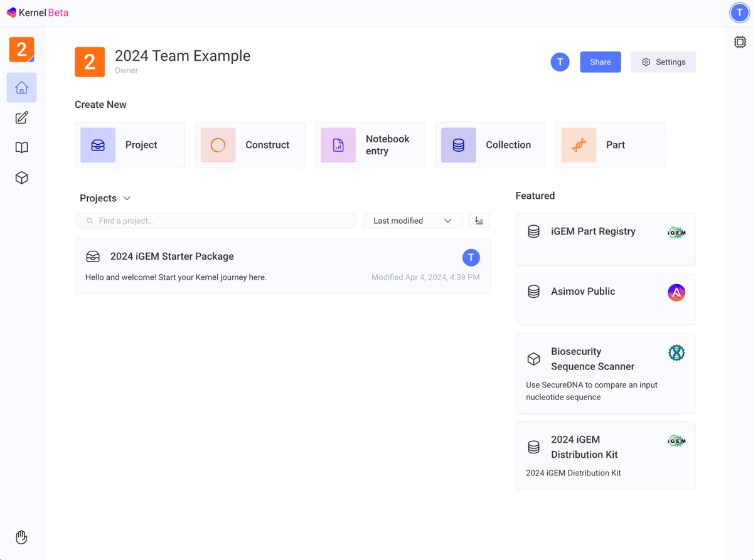Click the Collection database tile icon

(459, 145)
